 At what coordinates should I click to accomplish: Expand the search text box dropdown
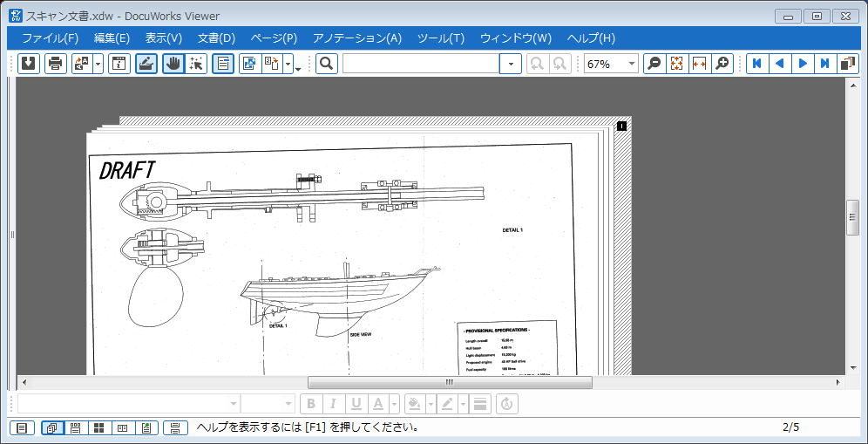pyautogui.click(x=511, y=64)
